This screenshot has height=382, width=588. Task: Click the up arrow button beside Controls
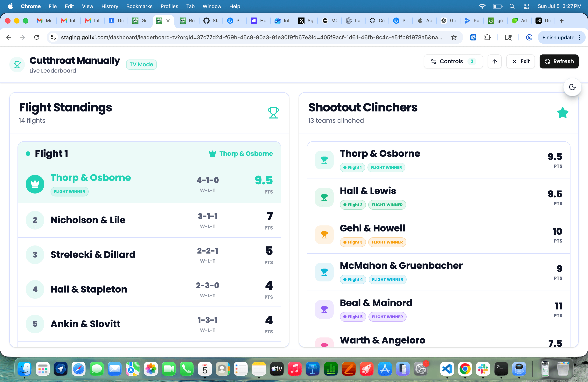pos(494,61)
